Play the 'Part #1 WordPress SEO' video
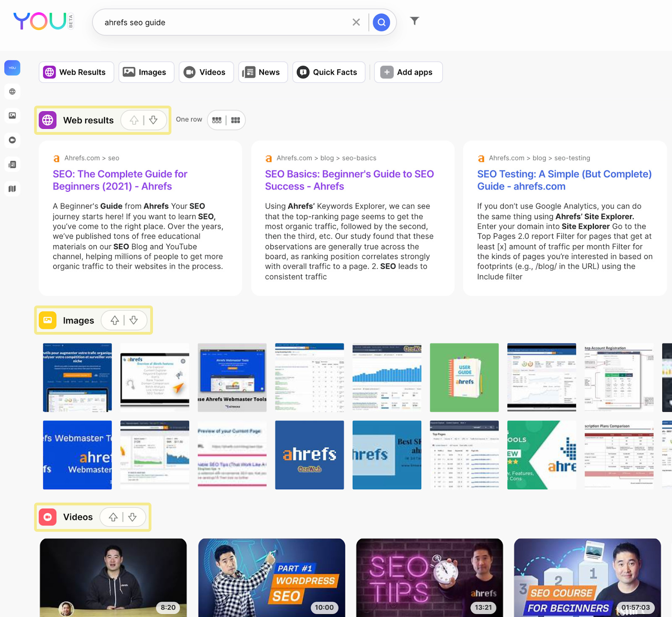 pyautogui.click(x=271, y=578)
